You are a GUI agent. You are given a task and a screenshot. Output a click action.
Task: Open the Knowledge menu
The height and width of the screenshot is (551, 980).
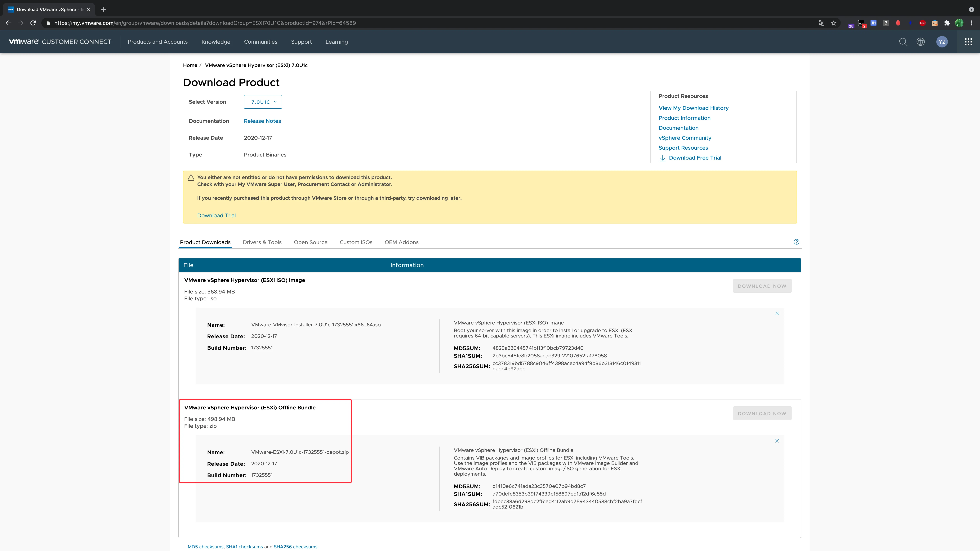216,42
